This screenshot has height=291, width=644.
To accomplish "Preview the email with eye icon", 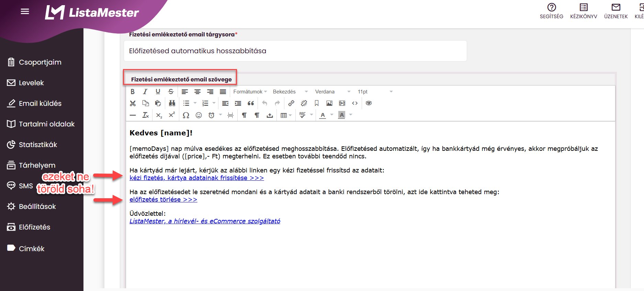I will pos(369,103).
